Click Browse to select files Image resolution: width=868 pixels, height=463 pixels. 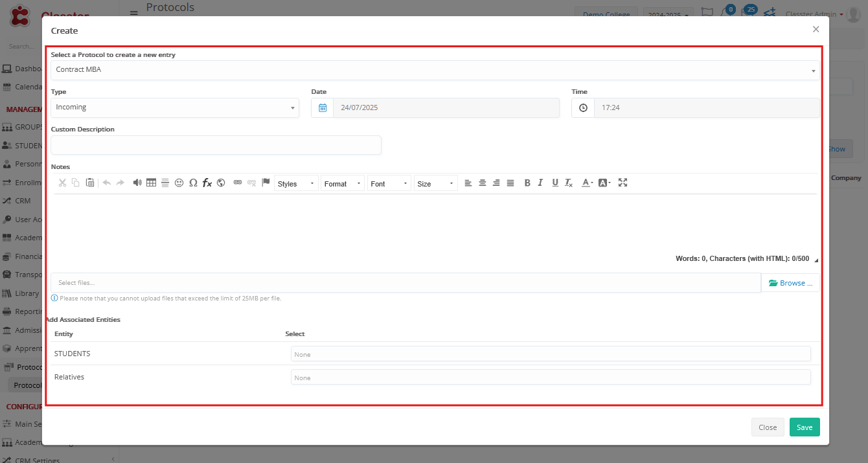(x=790, y=283)
